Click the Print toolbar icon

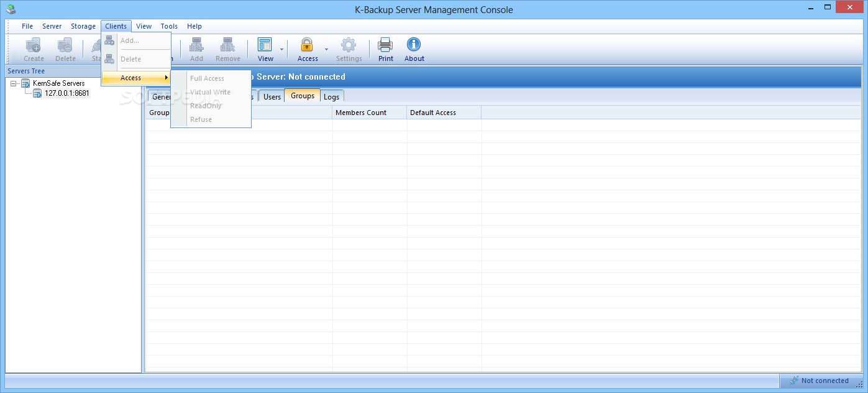coord(386,45)
